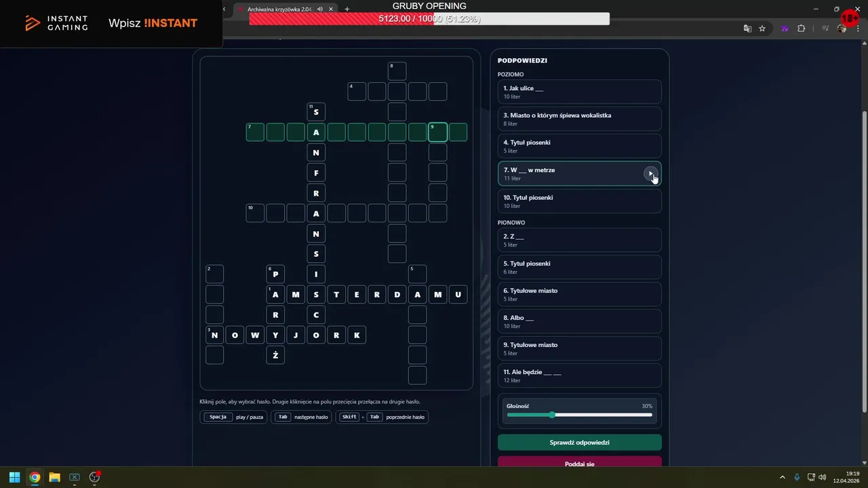
Task: Select the crossword cell with letter Ż
Action: point(275,355)
